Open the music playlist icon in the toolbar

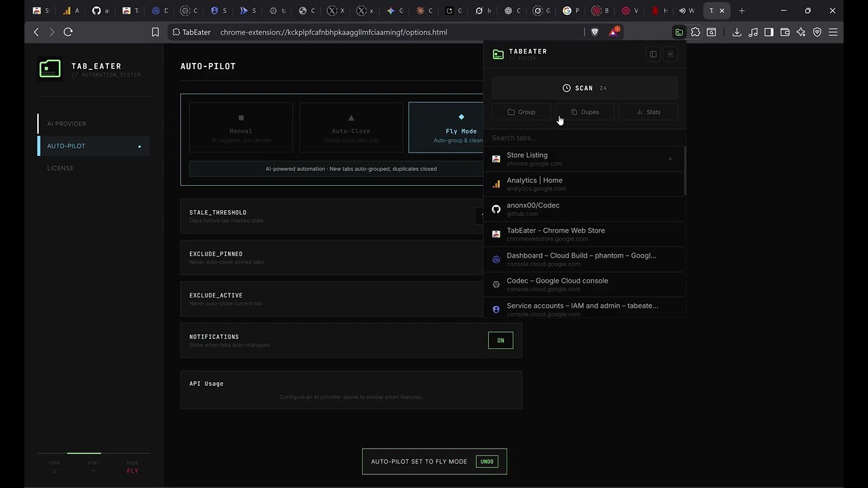click(x=753, y=32)
